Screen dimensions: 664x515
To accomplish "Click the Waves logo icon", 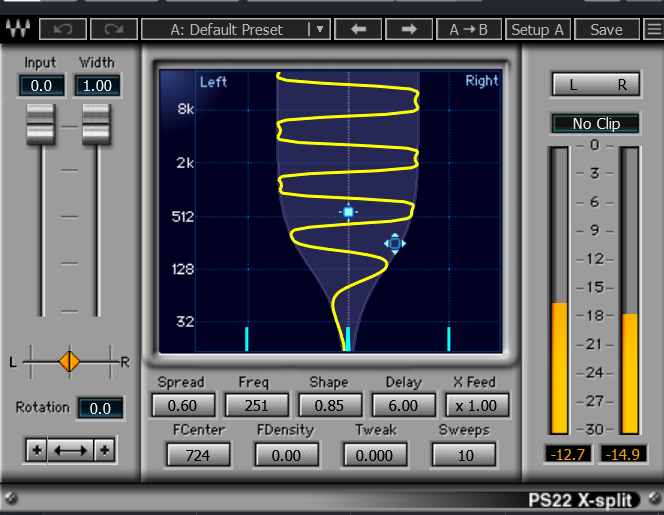I will pyautogui.click(x=18, y=29).
